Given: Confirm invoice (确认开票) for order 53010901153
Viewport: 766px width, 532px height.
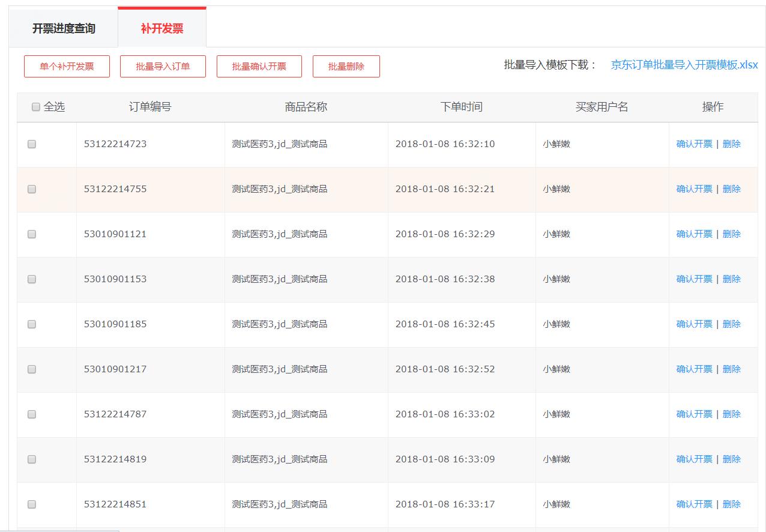Looking at the screenshot, I should coord(694,279).
